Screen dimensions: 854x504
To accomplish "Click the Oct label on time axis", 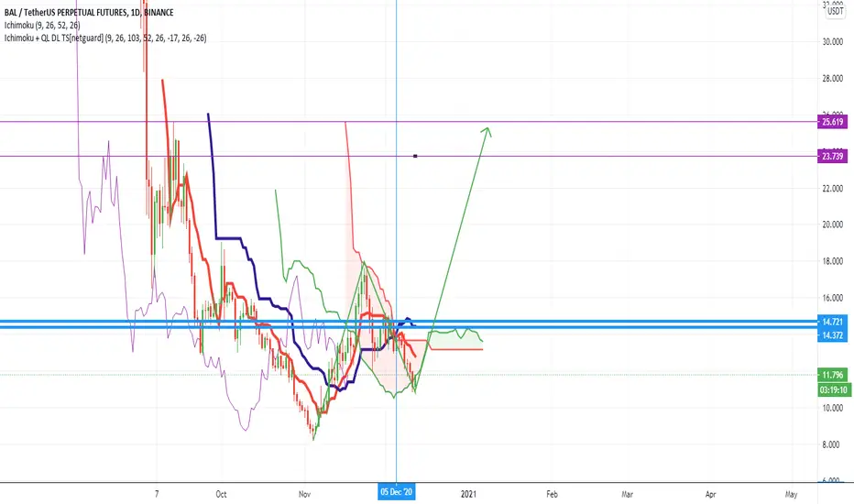I will tap(221, 494).
